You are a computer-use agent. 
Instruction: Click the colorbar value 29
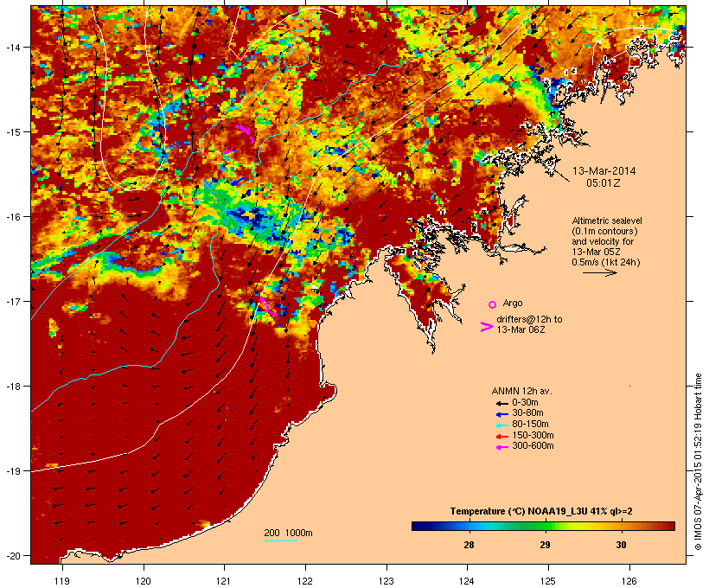point(545,545)
